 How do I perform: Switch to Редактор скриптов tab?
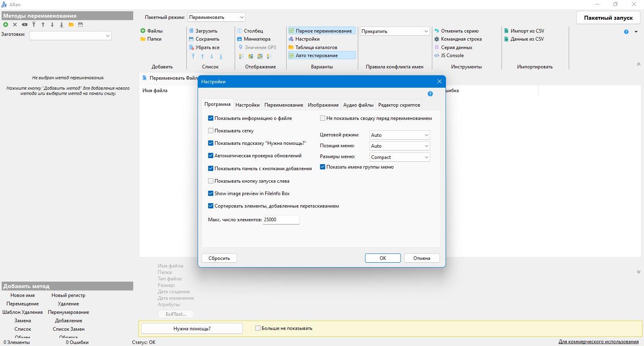(x=399, y=105)
